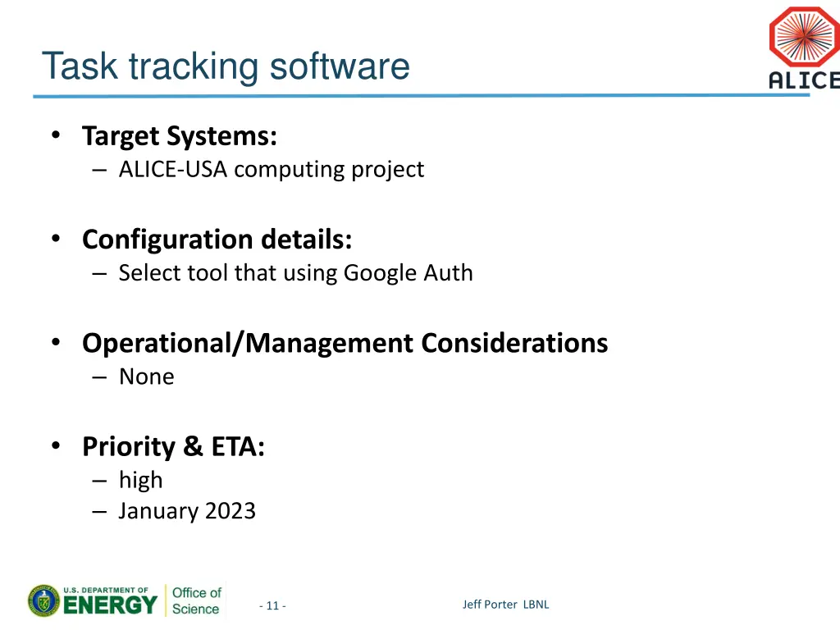840x630 pixels.
Task: Select the Priority & ETA heading
Action: (173, 447)
